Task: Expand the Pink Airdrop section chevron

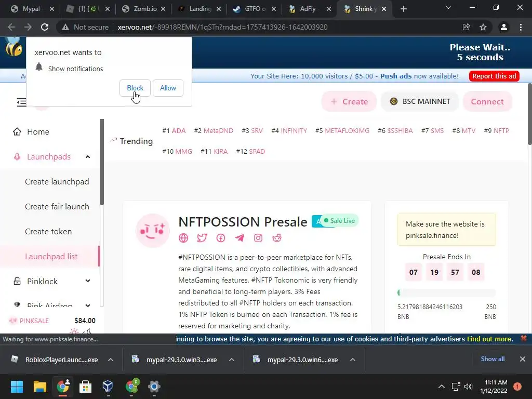Action: 88,305
